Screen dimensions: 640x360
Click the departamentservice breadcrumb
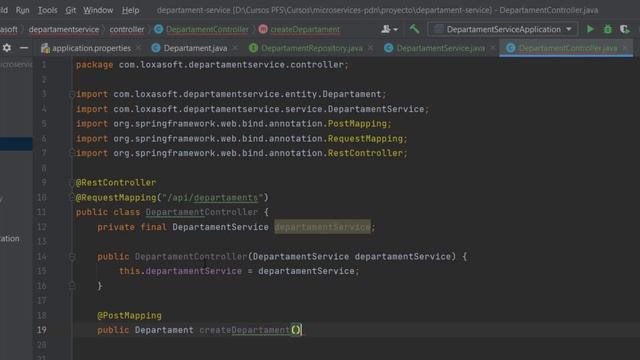[x=64, y=29]
